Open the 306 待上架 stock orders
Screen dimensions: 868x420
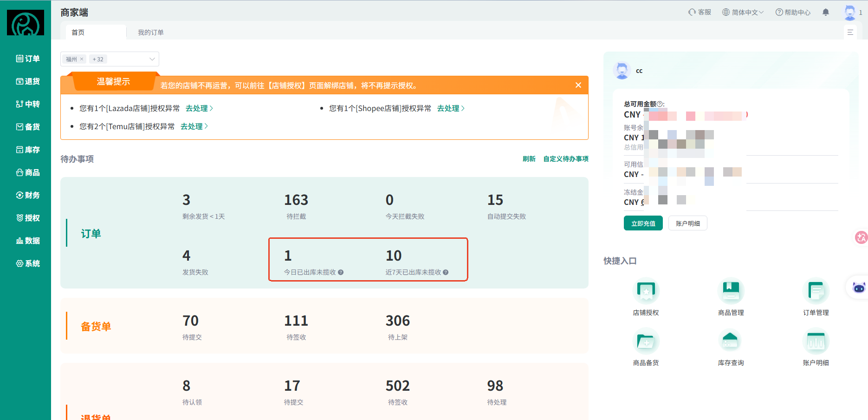[x=398, y=327]
